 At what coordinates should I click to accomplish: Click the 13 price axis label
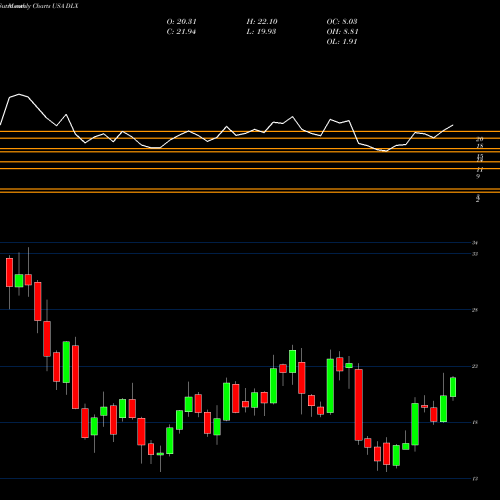475,479
